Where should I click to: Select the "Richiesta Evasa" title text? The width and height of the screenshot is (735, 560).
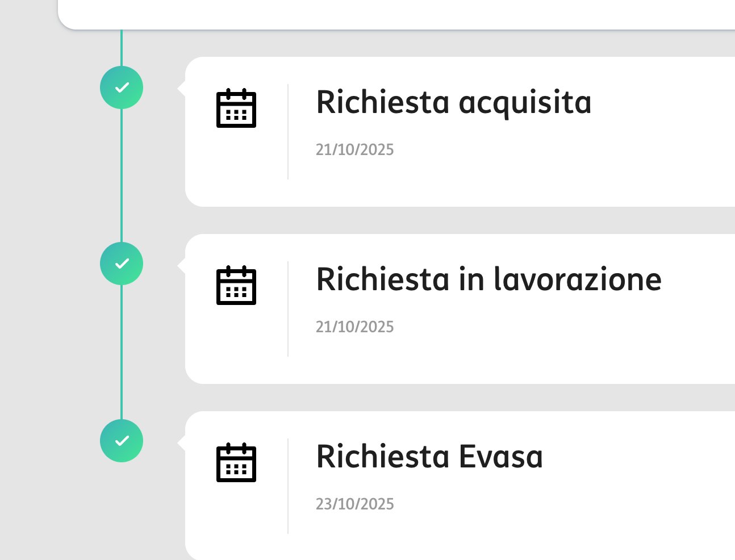point(429,457)
